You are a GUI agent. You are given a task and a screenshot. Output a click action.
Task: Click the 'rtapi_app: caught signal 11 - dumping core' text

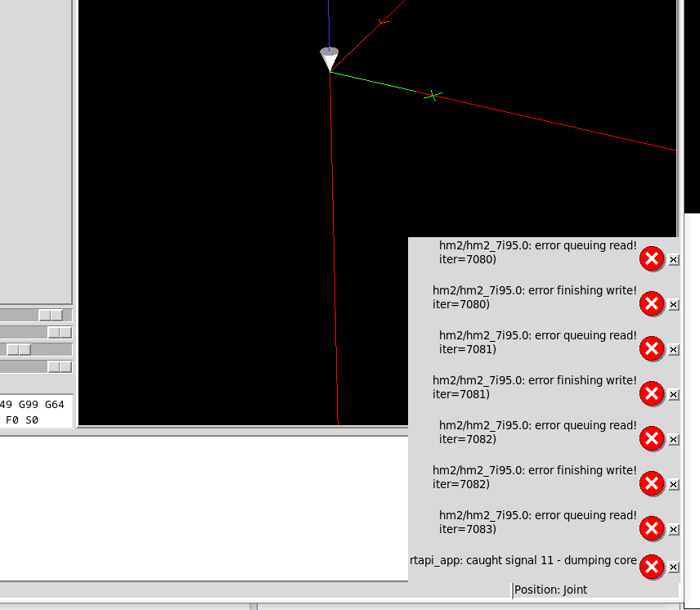coord(523,560)
